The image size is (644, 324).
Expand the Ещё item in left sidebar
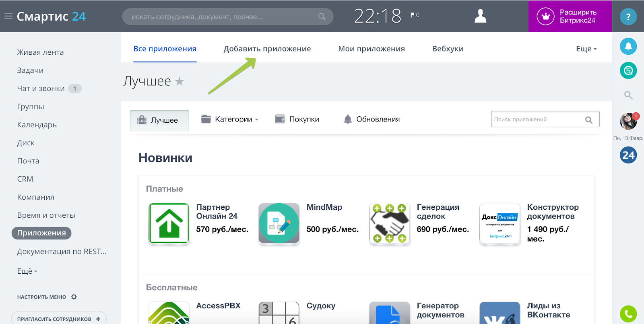(27, 271)
